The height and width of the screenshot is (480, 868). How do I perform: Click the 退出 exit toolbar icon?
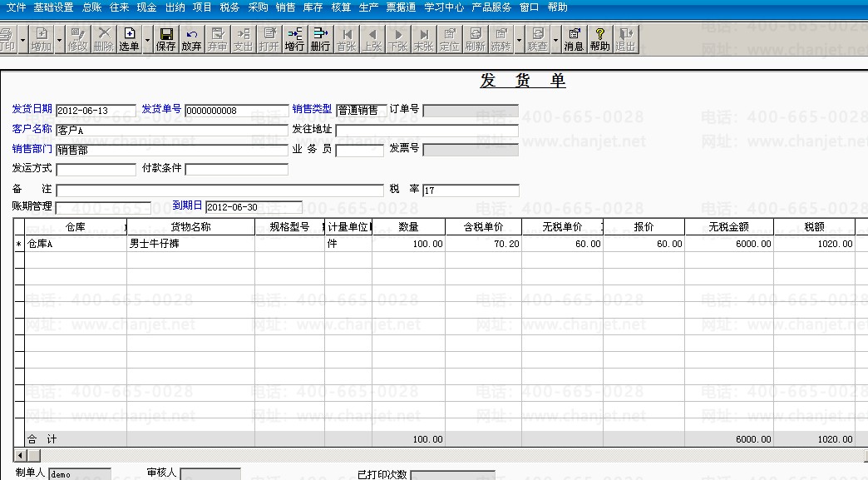[625, 39]
